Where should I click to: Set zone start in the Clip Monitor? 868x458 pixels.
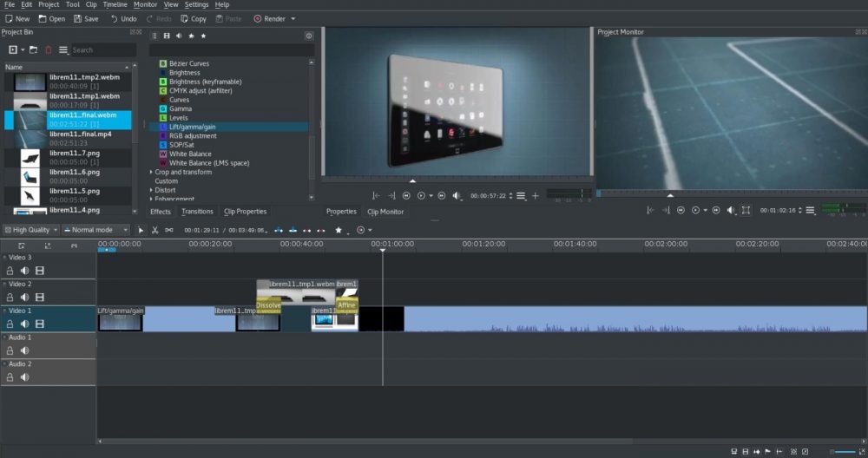pos(376,196)
